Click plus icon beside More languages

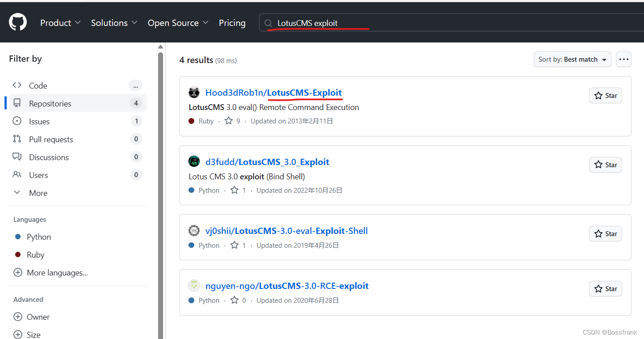click(18, 272)
